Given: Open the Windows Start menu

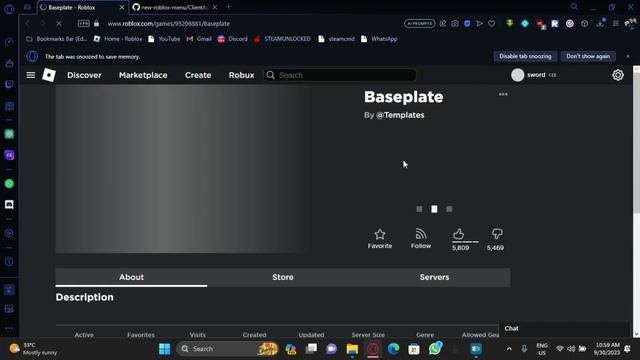Looking at the screenshot, I should [x=164, y=349].
